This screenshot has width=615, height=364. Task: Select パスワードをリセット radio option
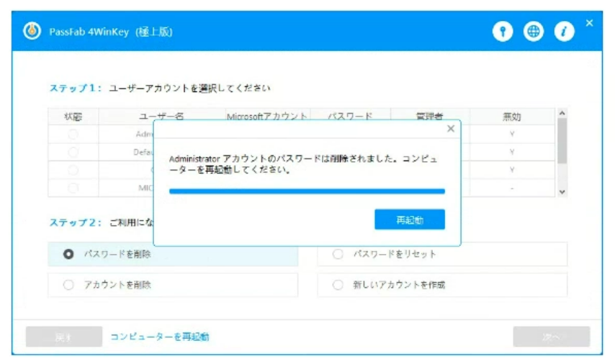[x=338, y=254]
